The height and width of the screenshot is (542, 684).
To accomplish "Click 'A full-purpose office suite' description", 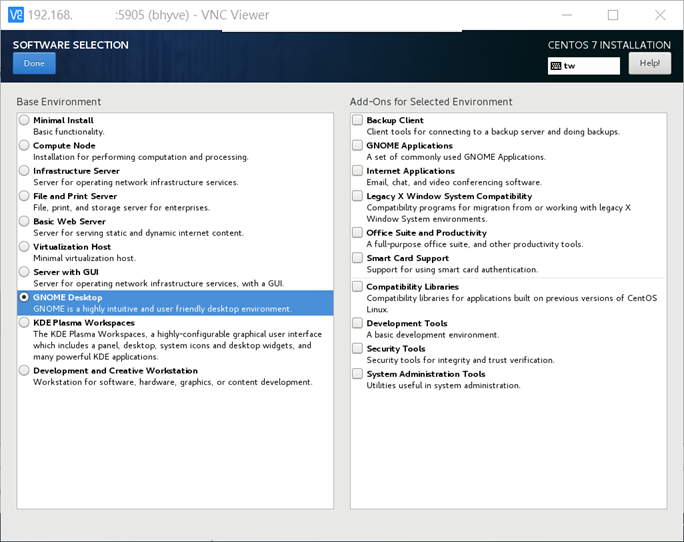I will (475, 244).
